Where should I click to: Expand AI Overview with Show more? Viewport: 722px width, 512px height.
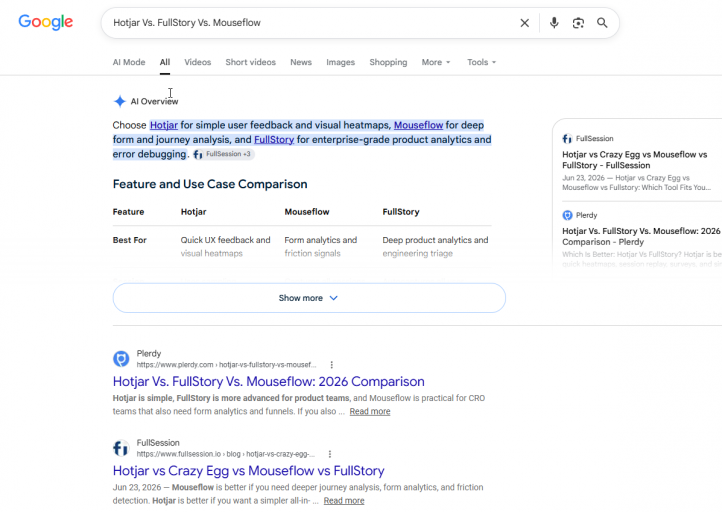(x=309, y=298)
